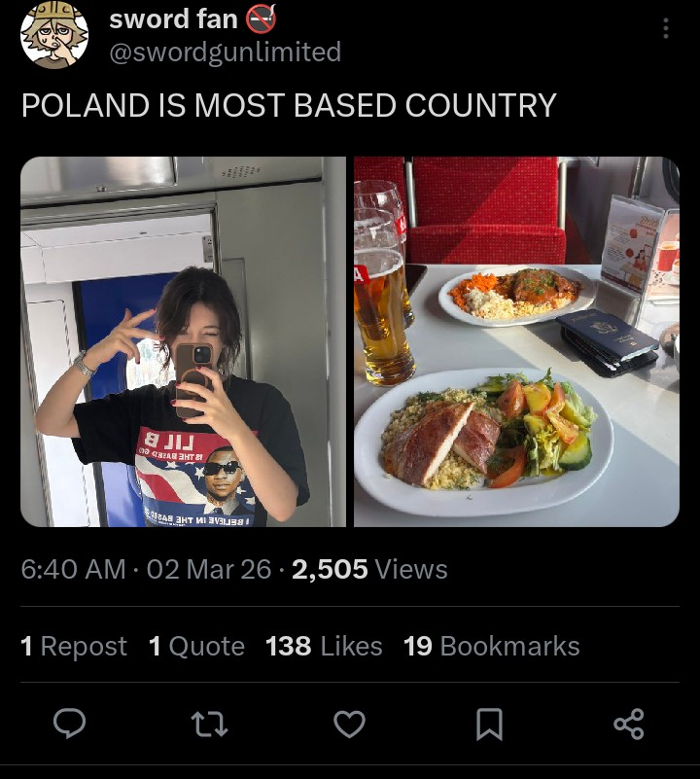The height and width of the screenshot is (779, 700).
Task: Open the sword fan profile avatar
Action: click(54, 36)
